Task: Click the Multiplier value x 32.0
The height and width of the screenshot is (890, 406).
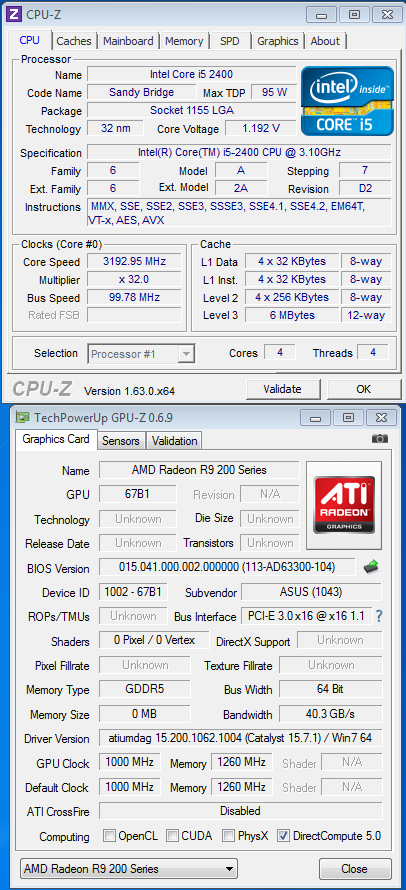Action: pyautogui.click(x=135, y=280)
